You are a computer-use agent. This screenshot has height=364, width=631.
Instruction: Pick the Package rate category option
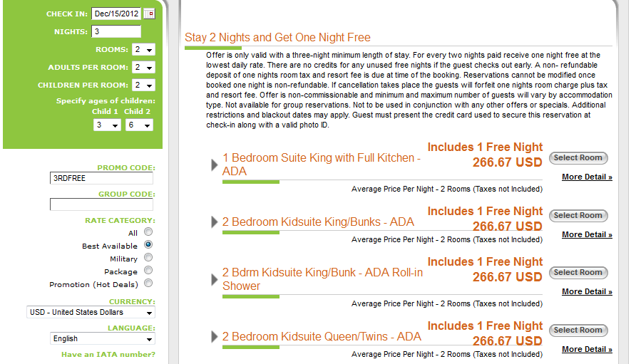coord(148,271)
